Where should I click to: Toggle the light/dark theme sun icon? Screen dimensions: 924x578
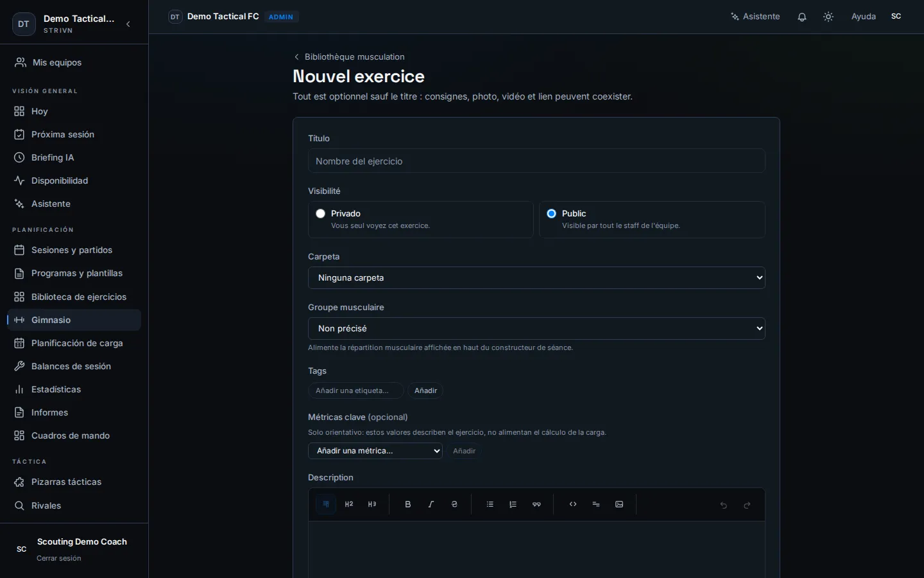click(828, 17)
